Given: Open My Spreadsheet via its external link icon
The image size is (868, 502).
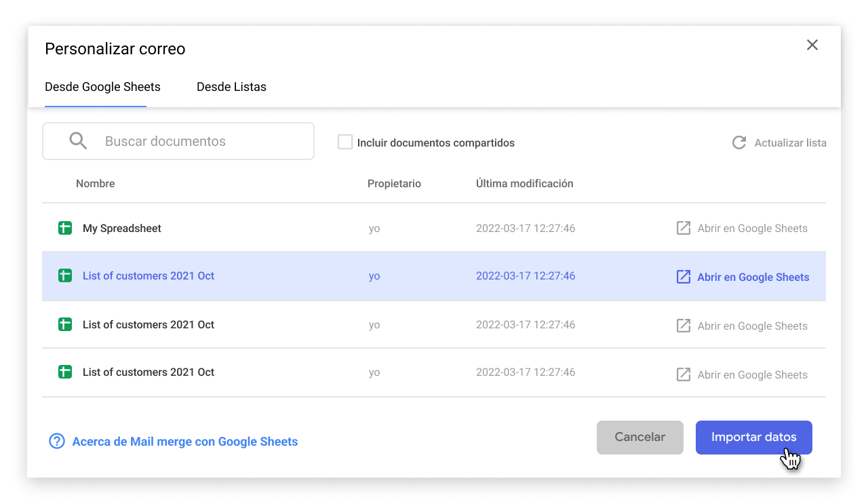Looking at the screenshot, I should [x=683, y=228].
